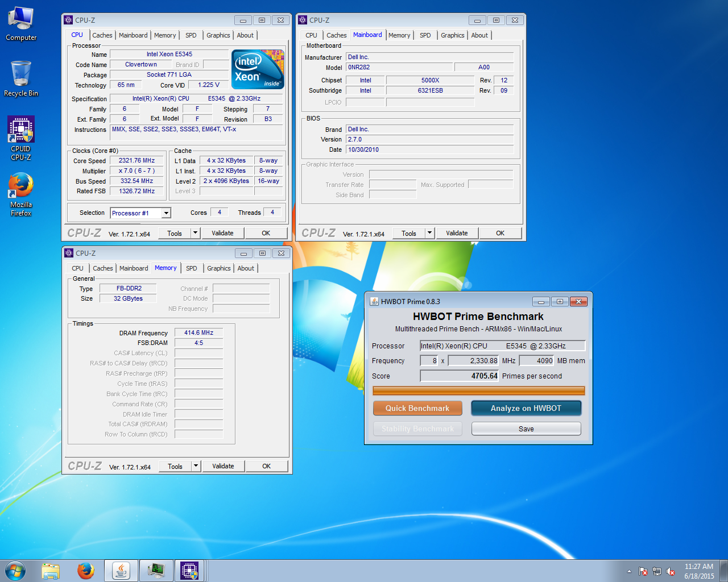Click motherboard Model value 0NR282
This screenshot has width=728, height=582.
pos(399,67)
